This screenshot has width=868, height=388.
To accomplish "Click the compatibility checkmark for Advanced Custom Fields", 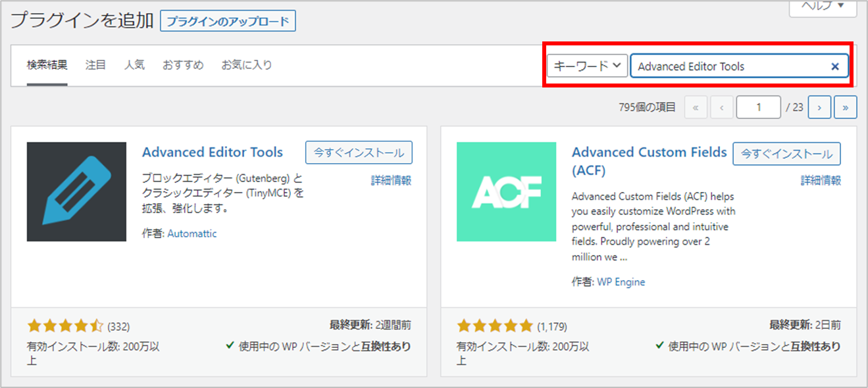I will (x=661, y=347).
